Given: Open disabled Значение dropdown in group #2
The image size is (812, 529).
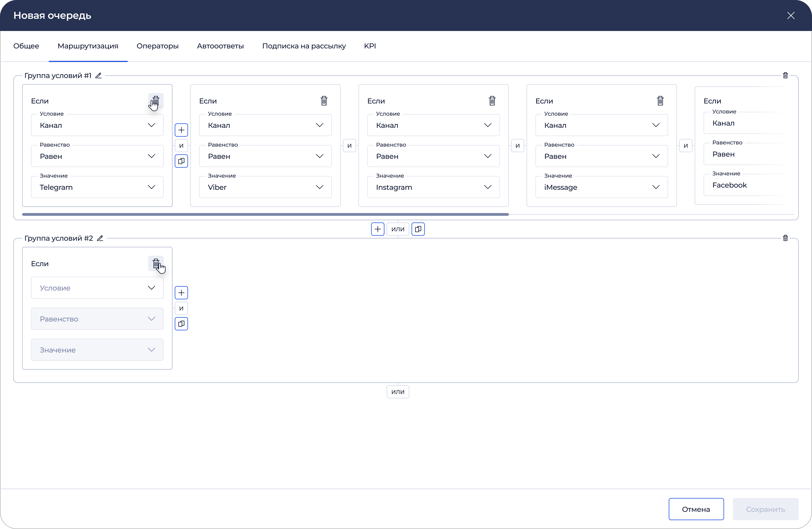Looking at the screenshot, I should point(97,350).
